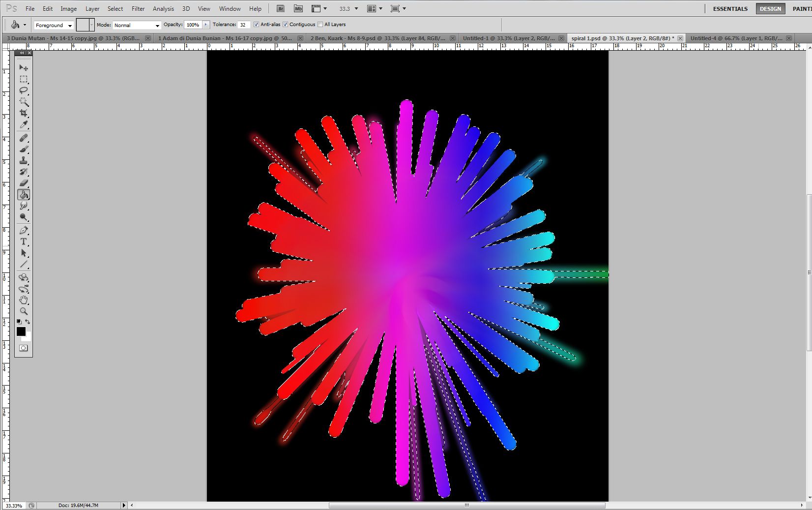Select the Paint Bucket tool in toolbox
Image resolution: width=812 pixels, height=510 pixels.
coord(23,195)
